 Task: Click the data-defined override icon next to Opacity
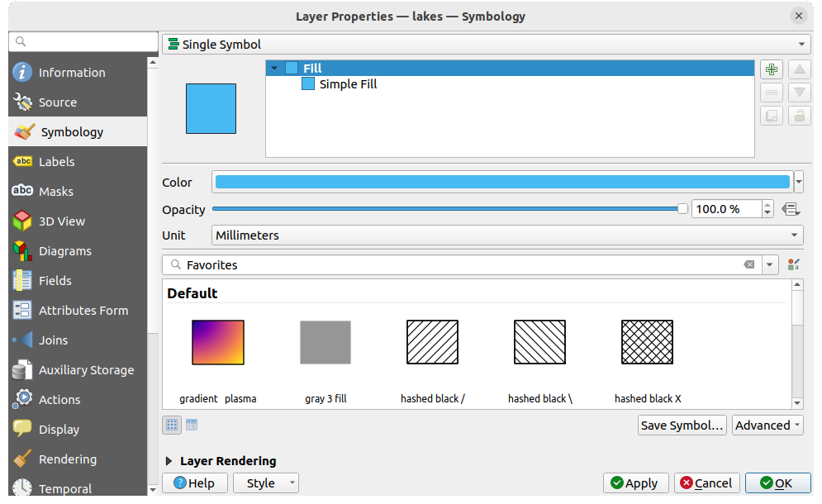point(791,209)
